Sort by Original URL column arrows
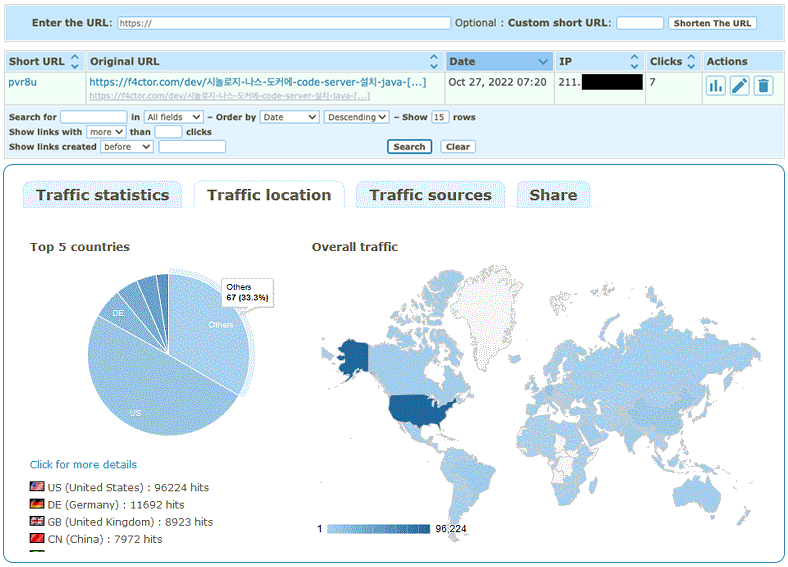Viewport: 788px width, 567px height. (434, 62)
